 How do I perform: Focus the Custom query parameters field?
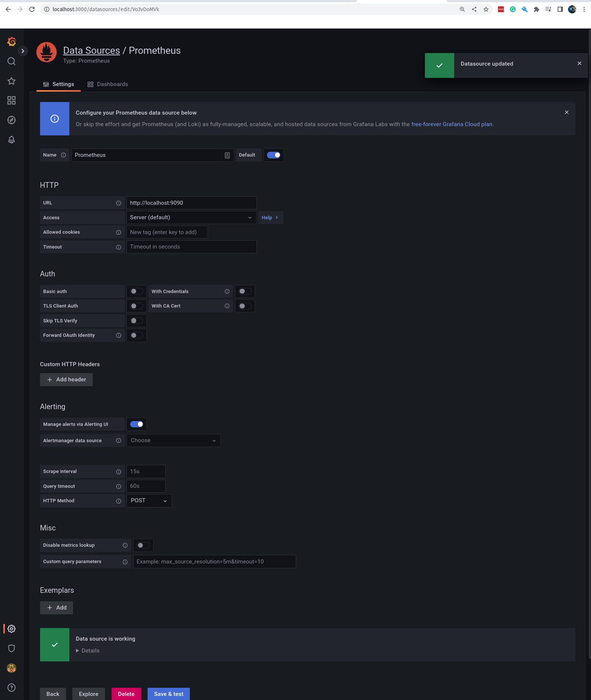click(x=214, y=562)
